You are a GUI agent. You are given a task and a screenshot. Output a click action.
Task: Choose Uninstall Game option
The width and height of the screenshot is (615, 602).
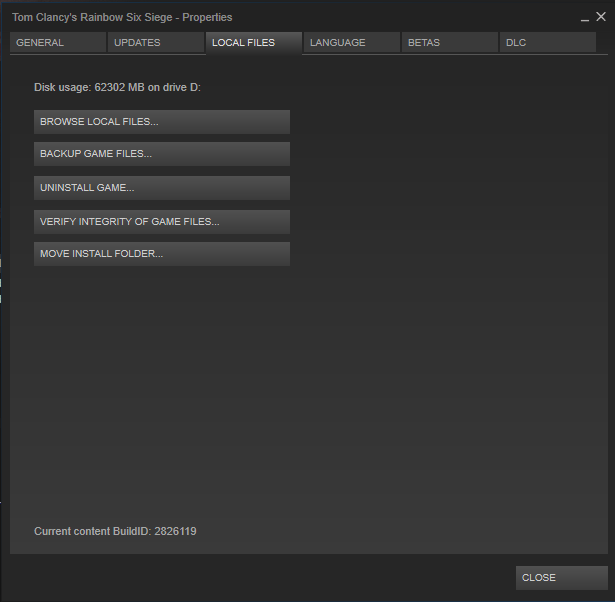click(x=162, y=188)
